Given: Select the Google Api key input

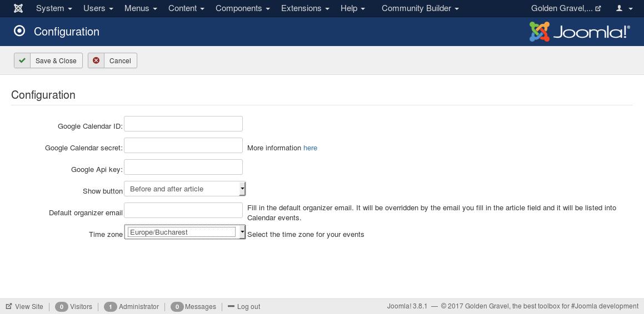Looking at the screenshot, I should (183, 167).
